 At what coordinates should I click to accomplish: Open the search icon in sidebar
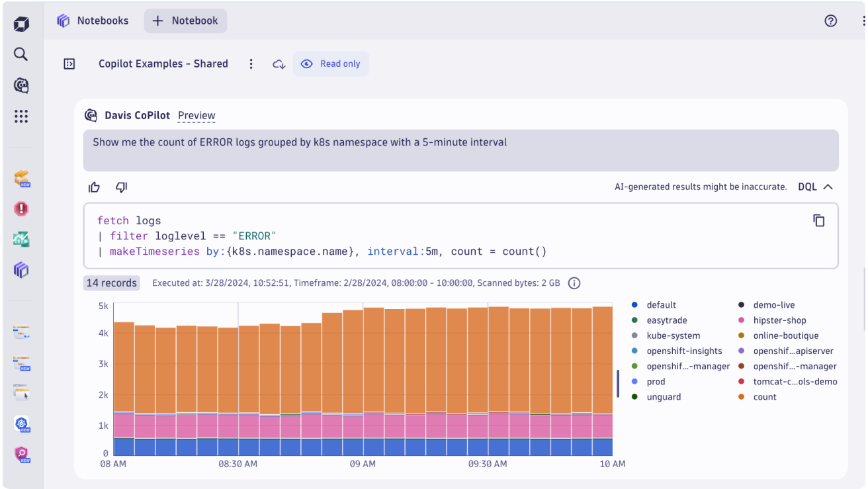pos(21,54)
